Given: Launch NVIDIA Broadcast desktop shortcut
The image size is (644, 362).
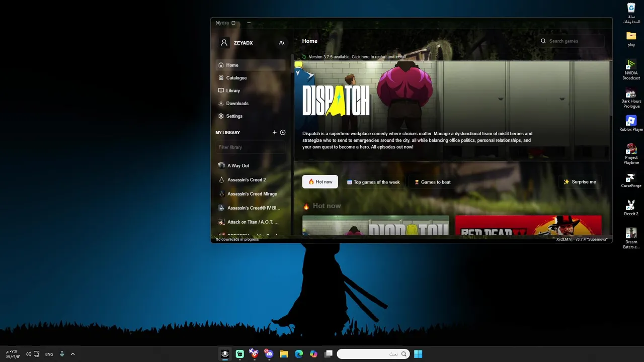Looking at the screenshot, I should coord(631,70).
